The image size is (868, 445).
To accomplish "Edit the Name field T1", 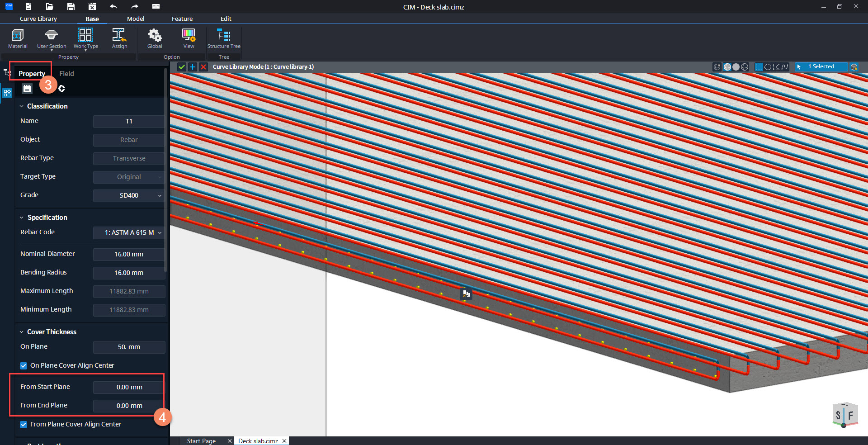I will point(129,121).
